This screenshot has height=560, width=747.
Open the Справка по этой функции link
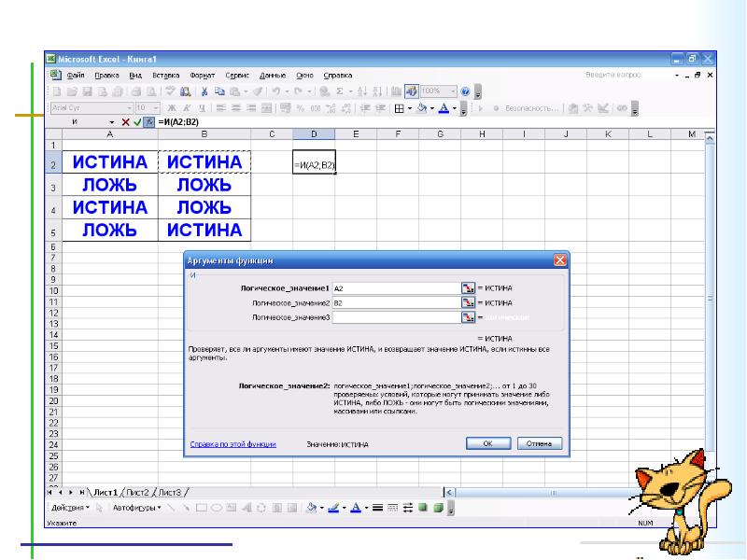[x=233, y=445]
